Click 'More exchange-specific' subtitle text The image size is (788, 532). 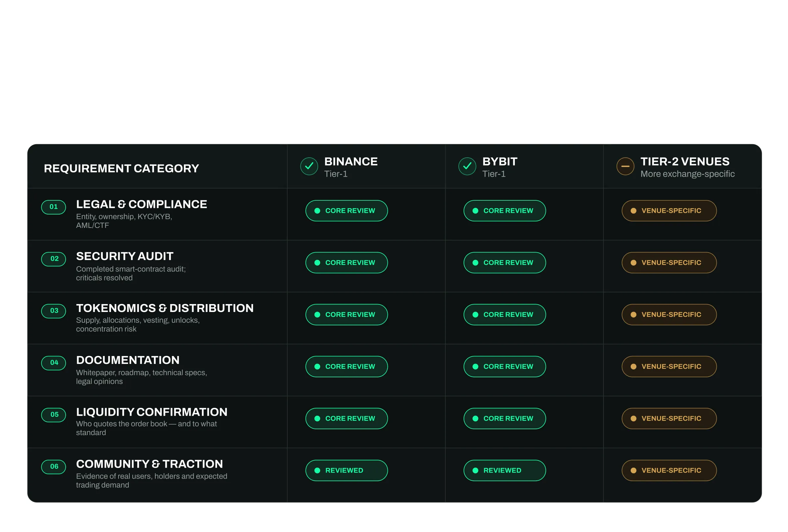tap(687, 174)
